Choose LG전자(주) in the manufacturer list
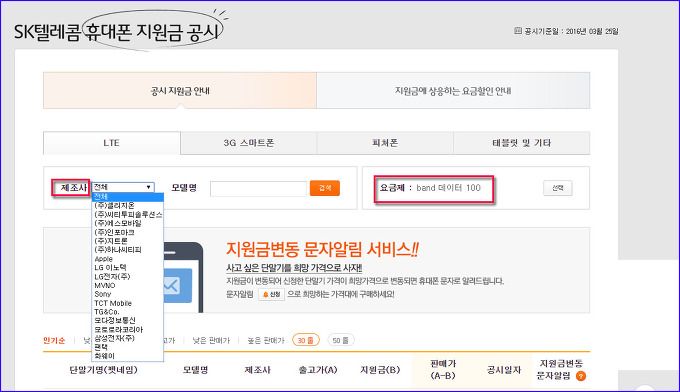The height and width of the screenshot is (392, 680). tap(128, 277)
